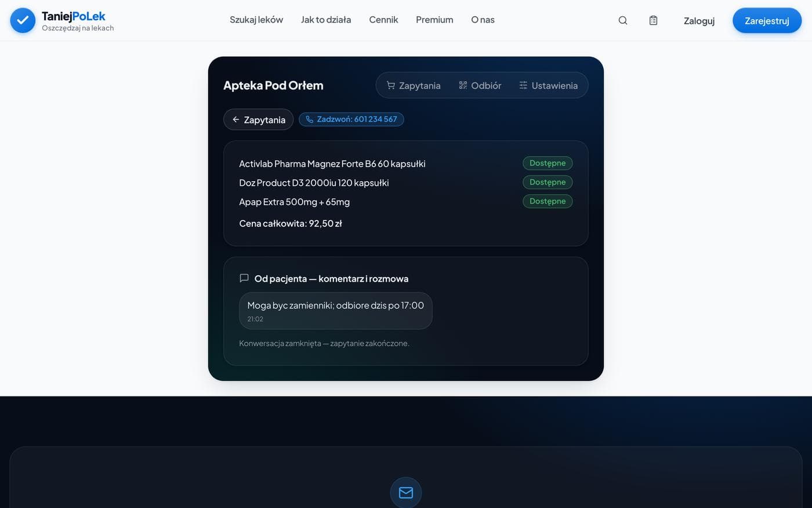Click the patient message bubble from 21:02
Screen dimensions: 812x508
pyautogui.click(x=336, y=311)
